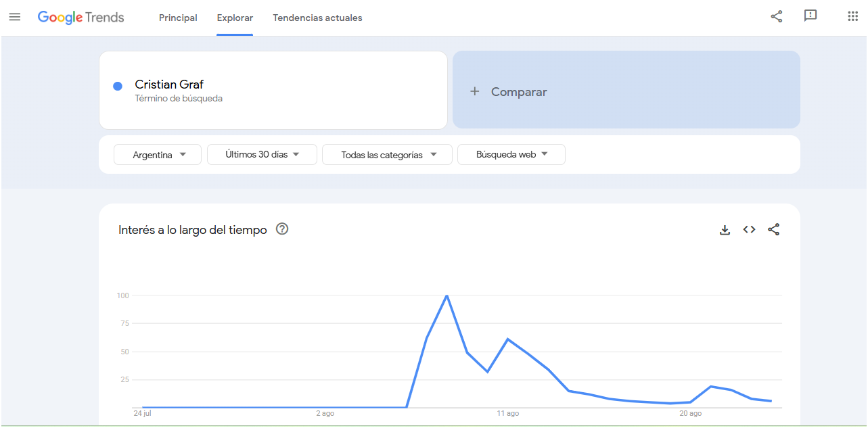Image resolution: width=868 pixels, height=428 pixels.
Task: Open the Google apps grid
Action: pos(852,17)
